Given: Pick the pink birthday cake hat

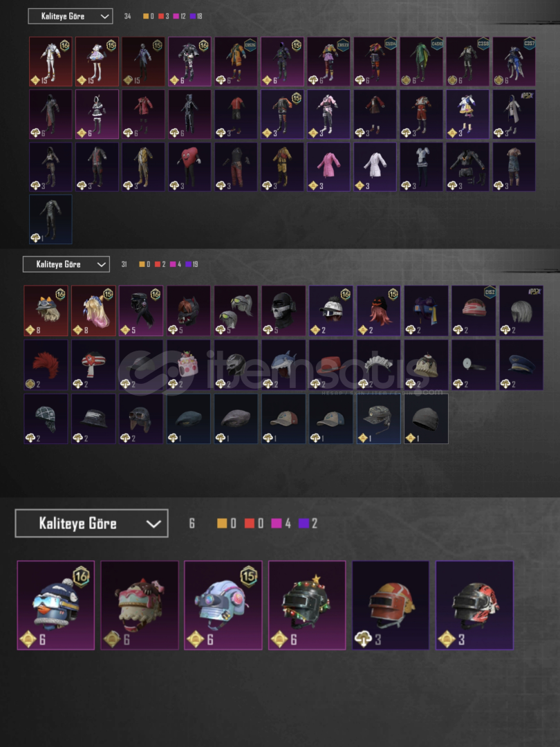Looking at the screenshot, I should 188,365.
